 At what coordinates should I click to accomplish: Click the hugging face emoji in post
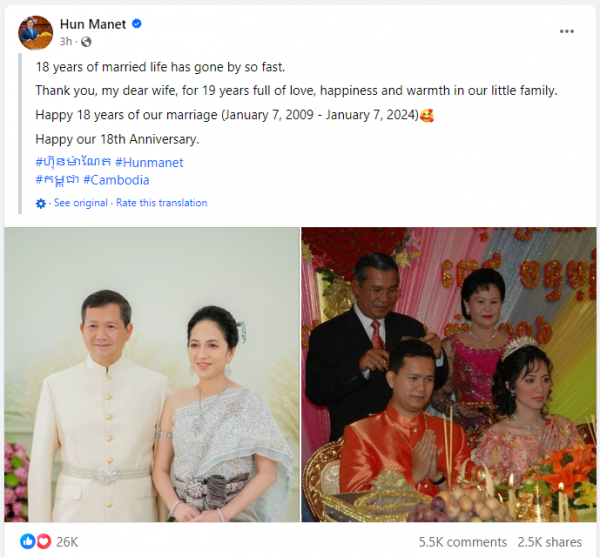(427, 115)
